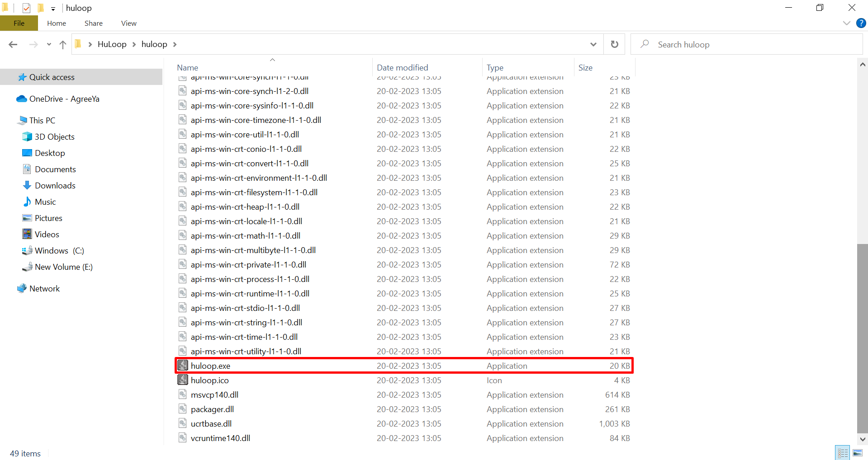Viewport: 868px width, 460px height.
Task: Open the recent locations dropdown
Action: pyautogui.click(x=49, y=44)
